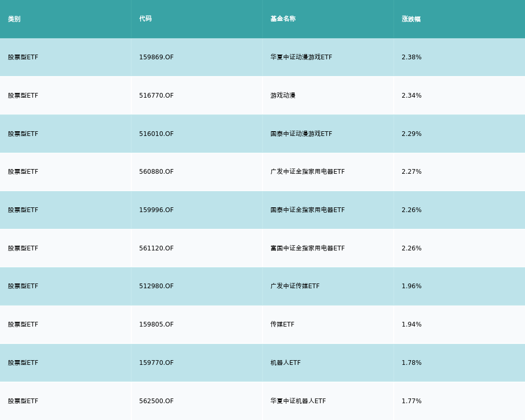Screen dimensions: 525x420
Task: Click the 1.77% change value
Action: [x=412, y=401]
